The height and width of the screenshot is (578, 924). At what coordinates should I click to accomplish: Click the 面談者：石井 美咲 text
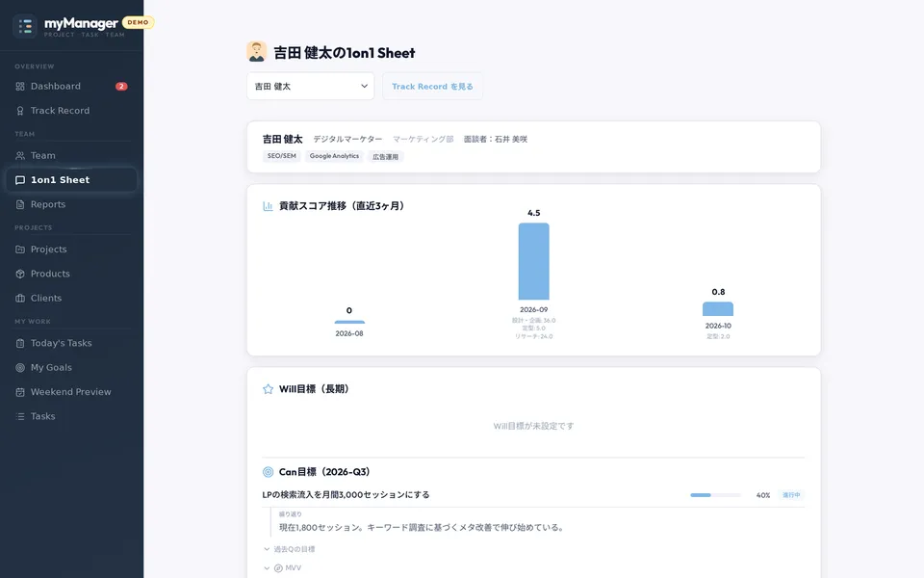tap(496, 139)
